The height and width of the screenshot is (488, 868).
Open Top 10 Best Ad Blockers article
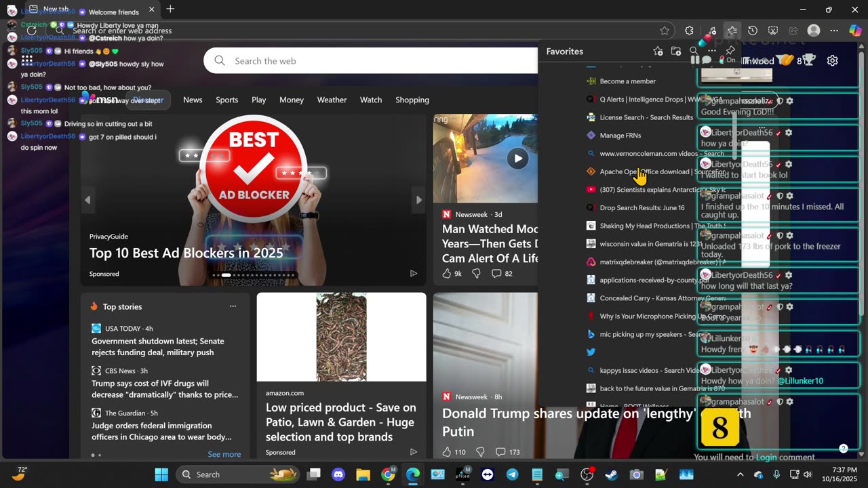(x=186, y=253)
